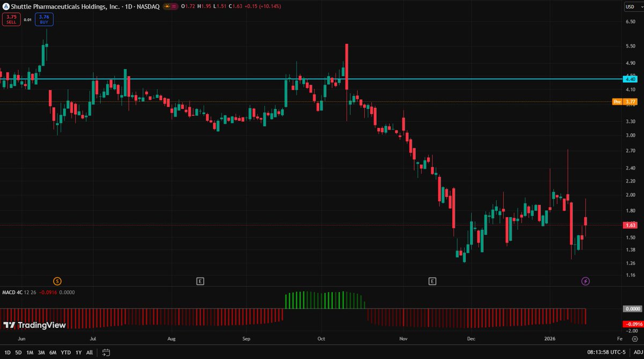Click the Shuttle Pharmaceuticals symbol logo icon

6,6
